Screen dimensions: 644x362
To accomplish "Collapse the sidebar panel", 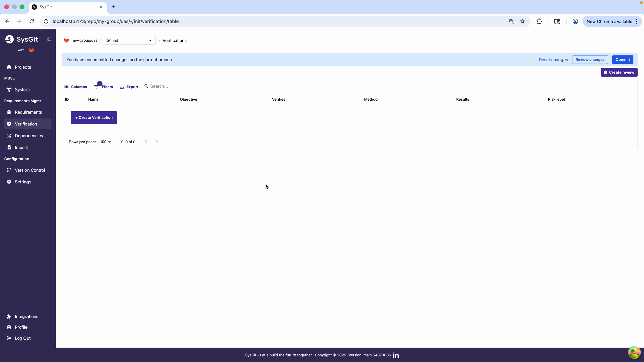I will (49, 39).
